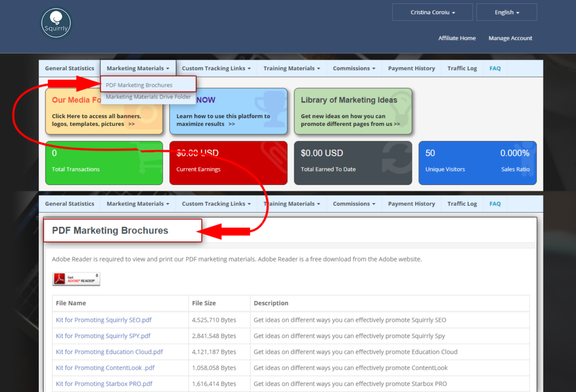This screenshot has height=392, width=576.
Task: Download Kit for Promoting Starbox PRO.pdf
Action: (104, 384)
